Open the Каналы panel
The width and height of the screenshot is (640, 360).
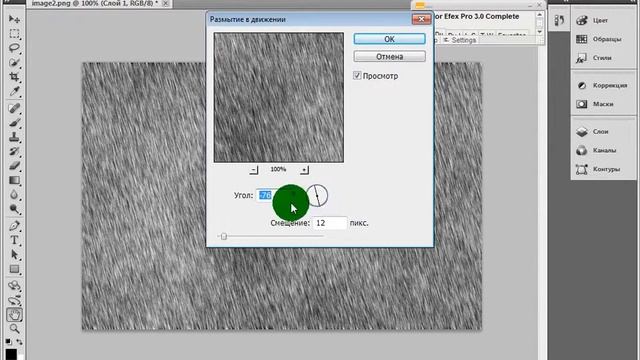(603, 150)
